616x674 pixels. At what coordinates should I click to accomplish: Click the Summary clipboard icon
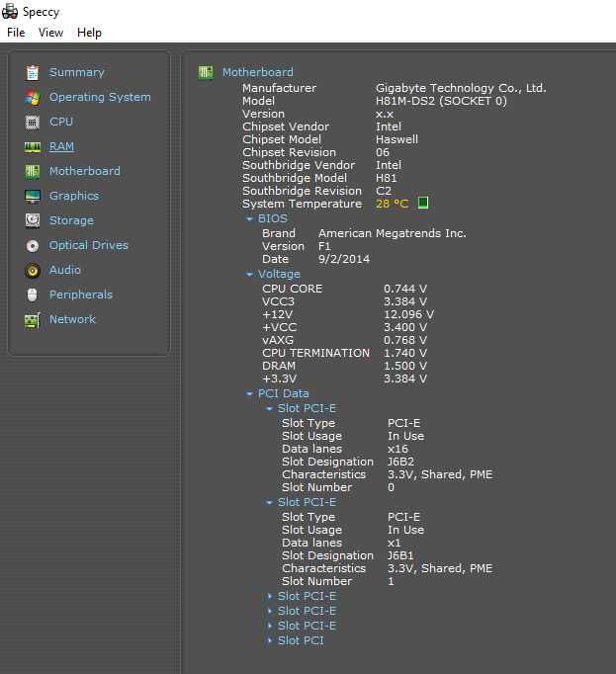pyautogui.click(x=33, y=73)
